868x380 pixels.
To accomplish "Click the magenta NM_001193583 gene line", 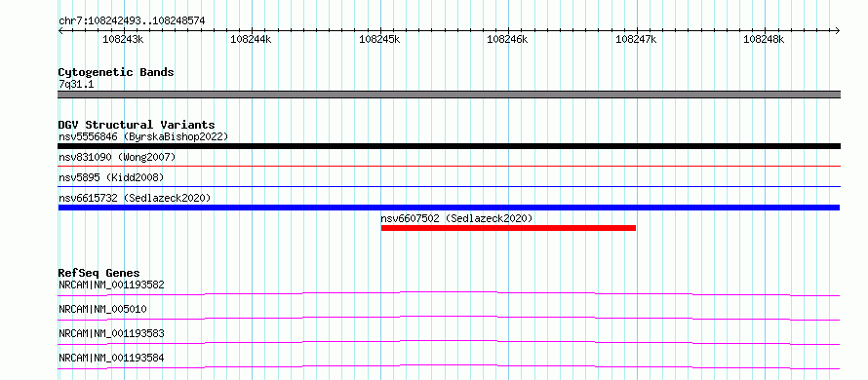I will pos(449,342).
